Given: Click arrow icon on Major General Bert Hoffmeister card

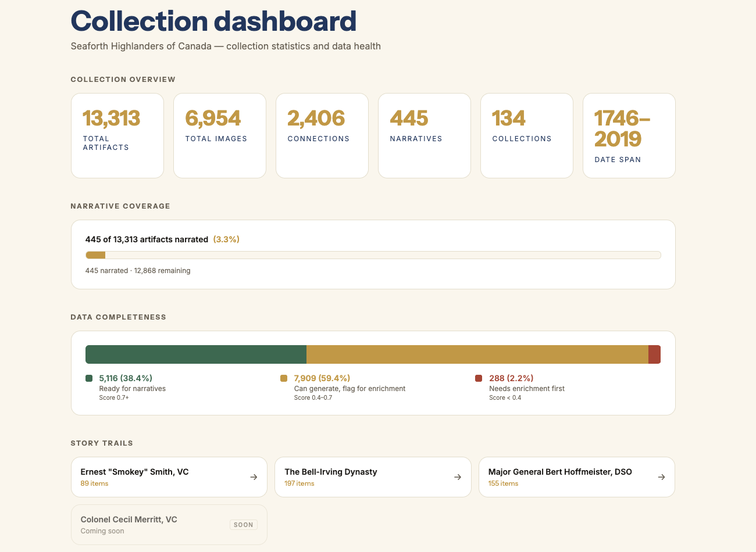Looking at the screenshot, I should [x=661, y=477].
